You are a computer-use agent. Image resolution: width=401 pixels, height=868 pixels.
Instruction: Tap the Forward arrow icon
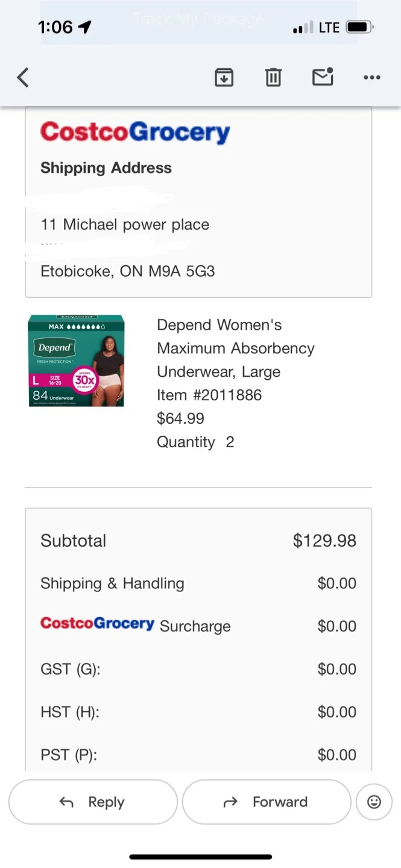click(x=230, y=802)
